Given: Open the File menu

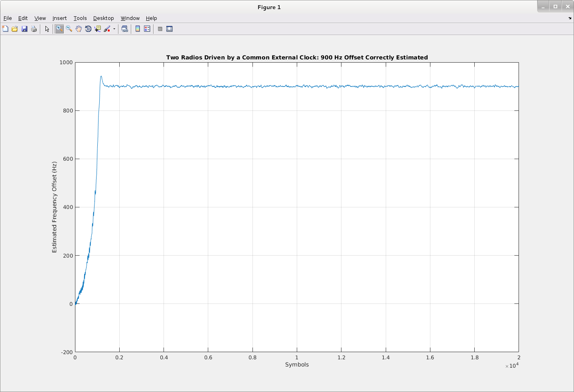Looking at the screenshot, I should [x=8, y=18].
